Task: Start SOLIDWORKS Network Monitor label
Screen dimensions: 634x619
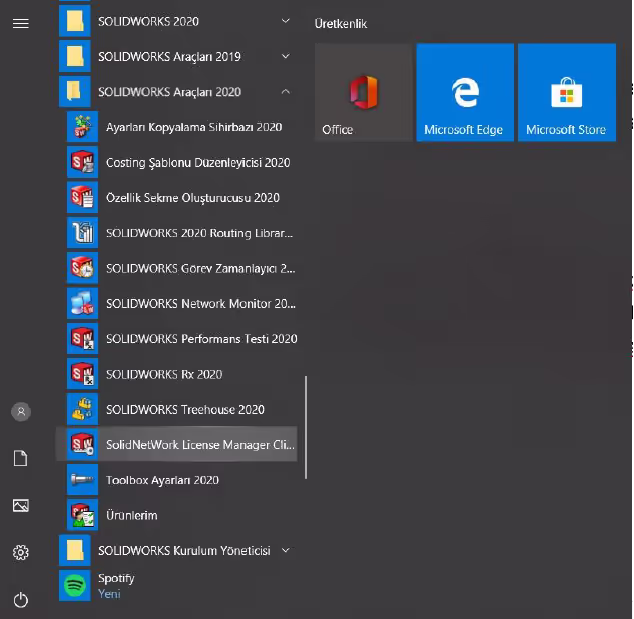Action: pyautogui.click(x=201, y=304)
